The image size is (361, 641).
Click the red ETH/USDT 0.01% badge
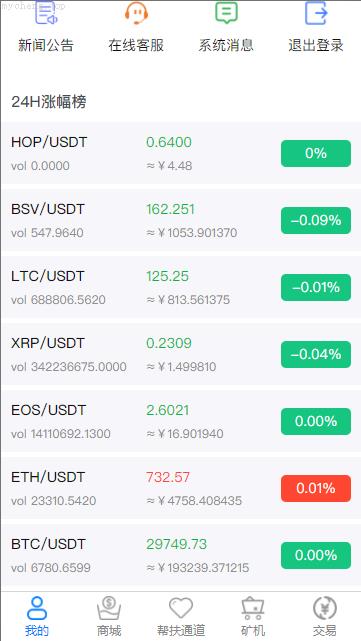[316, 489]
